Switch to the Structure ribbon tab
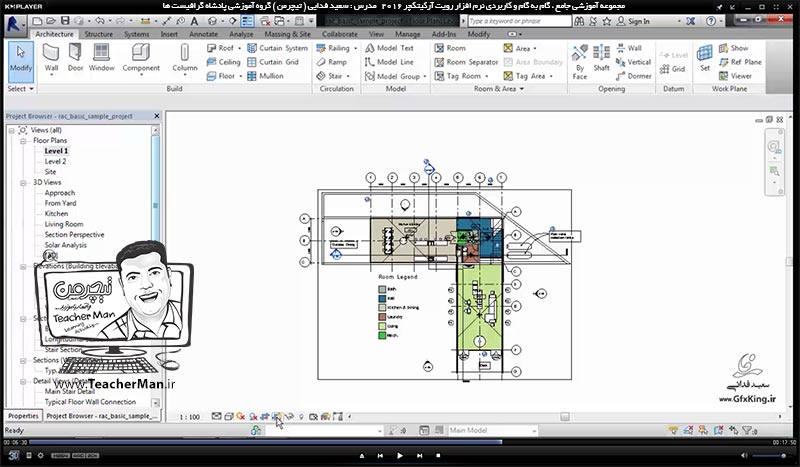 click(x=98, y=34)
